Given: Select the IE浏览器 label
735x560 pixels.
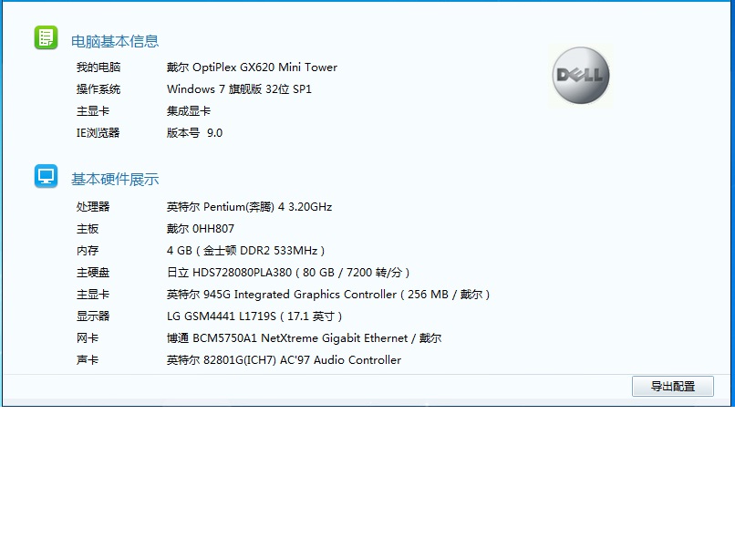Looking at the screenshot, I should (x=98, y=133).
